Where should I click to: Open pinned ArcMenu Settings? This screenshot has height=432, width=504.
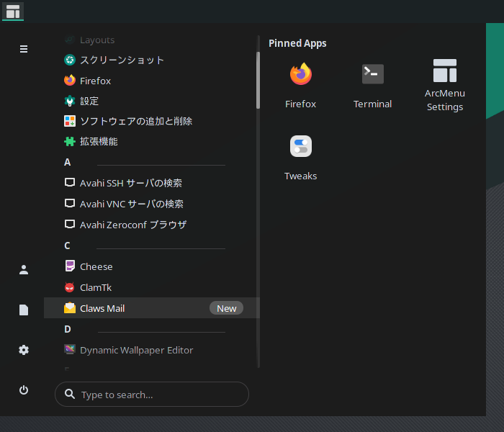point(444,86)
